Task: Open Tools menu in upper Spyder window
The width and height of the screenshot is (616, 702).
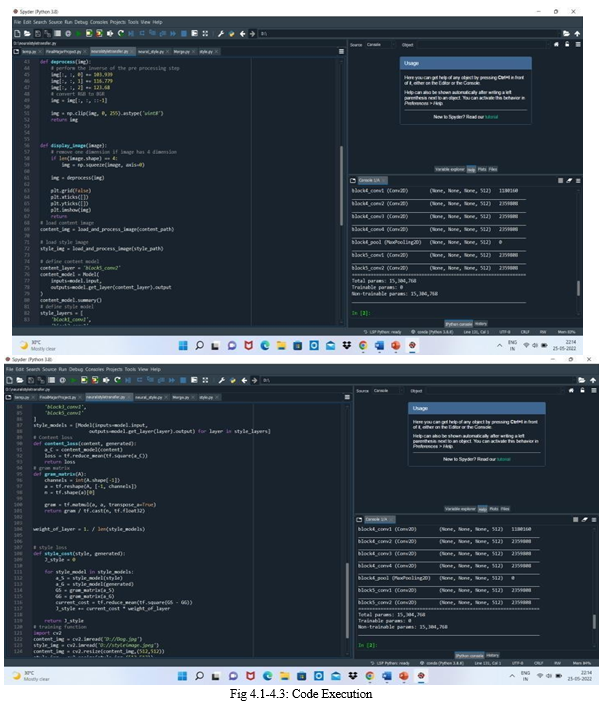Action: [x=133, y=22]
